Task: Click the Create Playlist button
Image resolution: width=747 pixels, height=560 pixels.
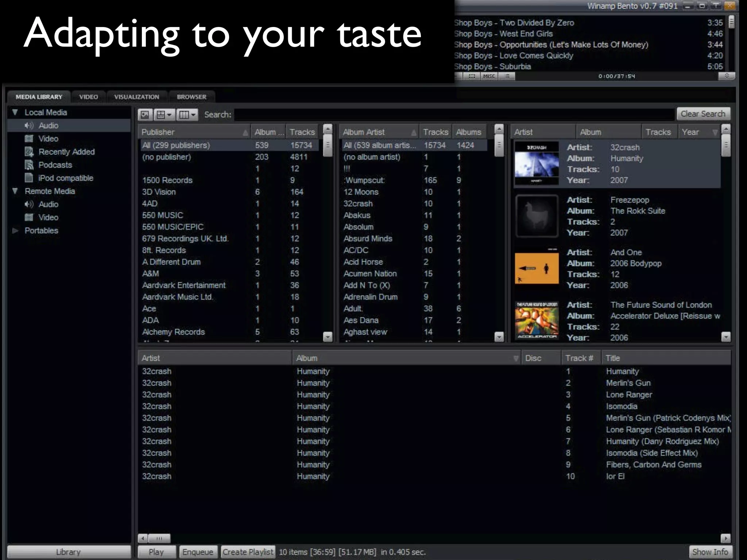Action: click(x=248, y=552)
